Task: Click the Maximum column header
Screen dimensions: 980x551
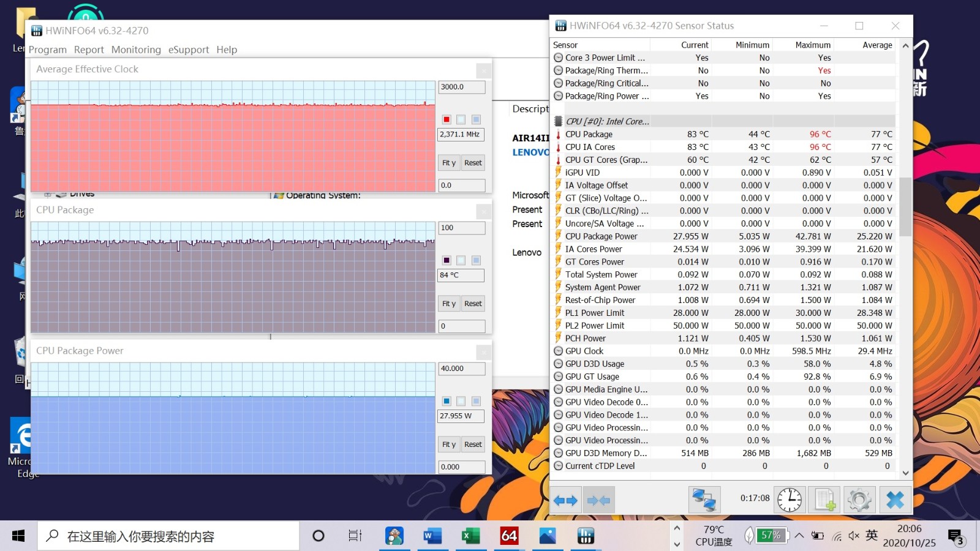Action: [x=803, y=45]
